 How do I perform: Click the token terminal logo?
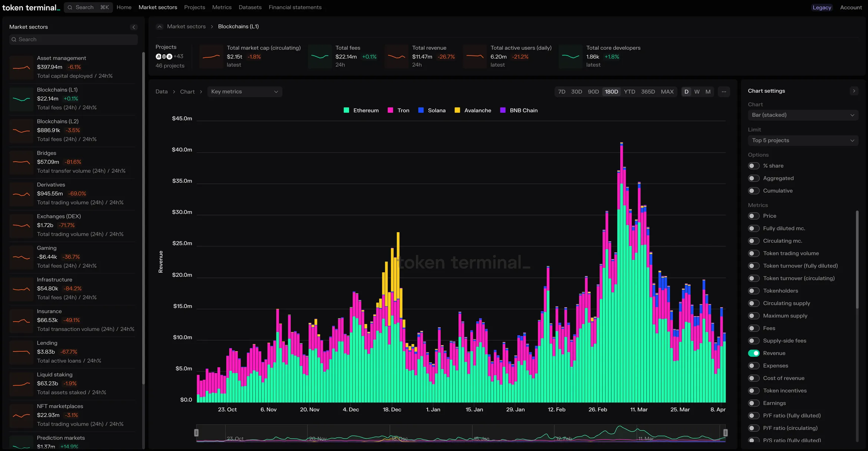(x=31, y=7)
